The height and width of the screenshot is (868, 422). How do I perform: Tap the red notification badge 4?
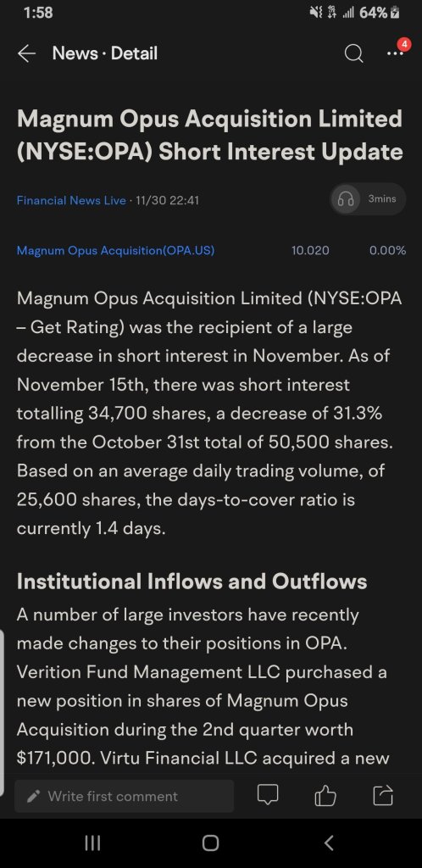(404, 44)
